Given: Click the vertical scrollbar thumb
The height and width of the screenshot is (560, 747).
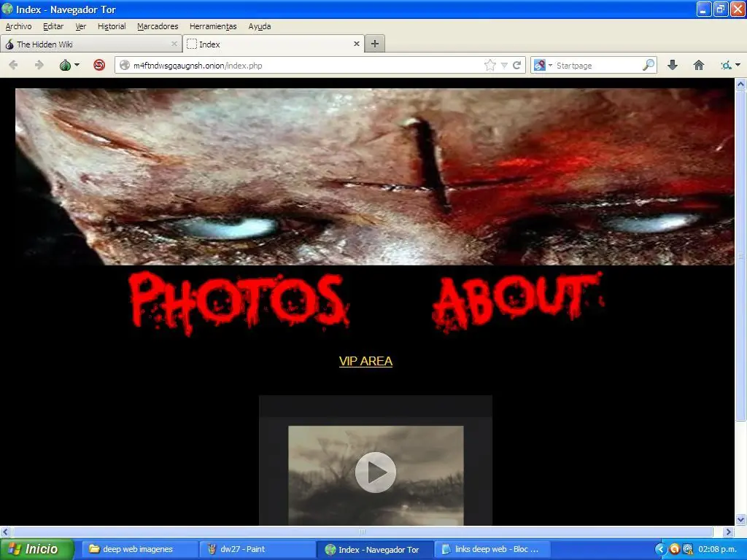Looking at the screenshot, I should pos(741,256).
